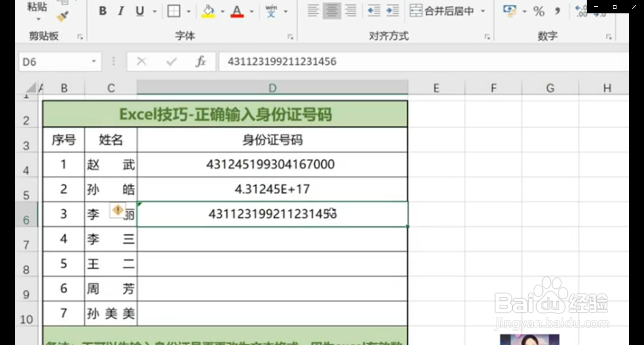
Task: Select column E header
Action: 436,88
